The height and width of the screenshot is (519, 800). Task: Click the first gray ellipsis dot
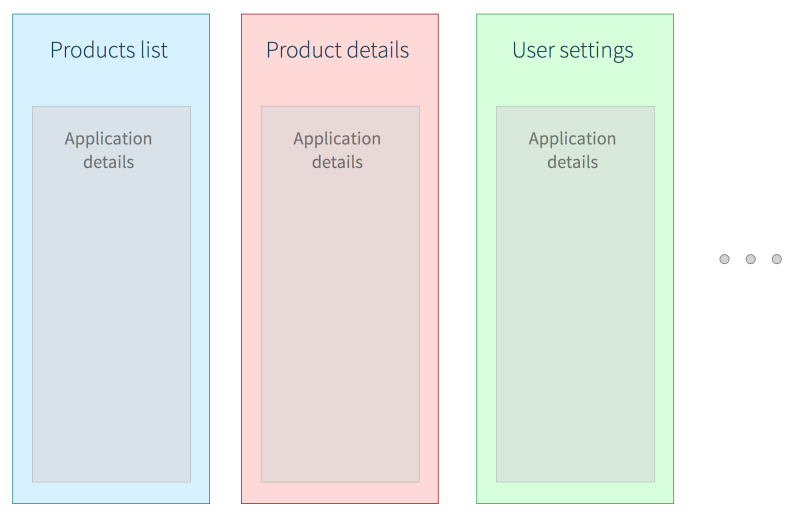pyautogui.click(x=724, y=260)
